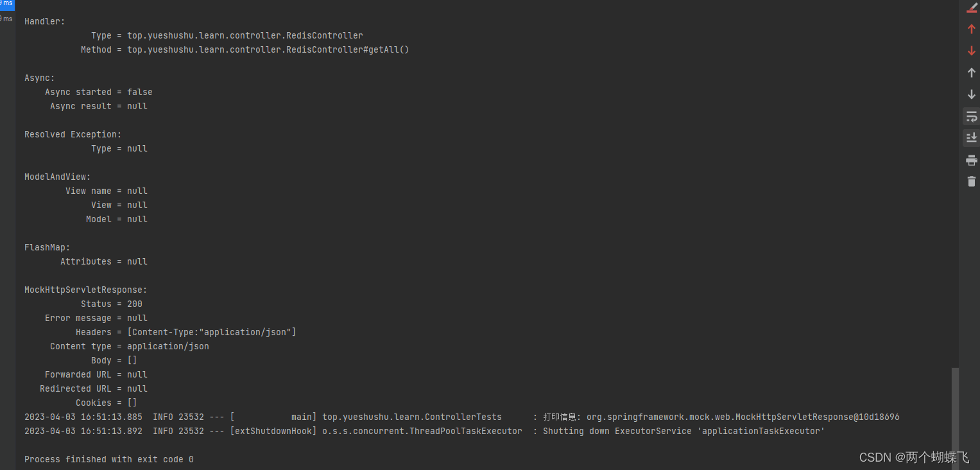The width and height of the screenshot is (980, 470).
Task: Click the red pencil icon atop the console toolbar
Action: click(x=971, y=8)
